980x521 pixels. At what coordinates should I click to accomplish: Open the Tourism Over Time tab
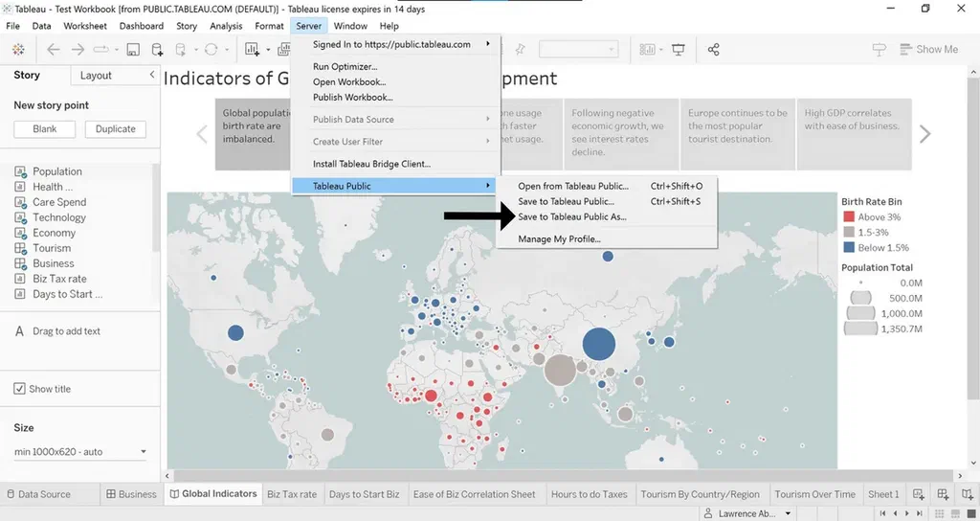(x=815, y=494)
